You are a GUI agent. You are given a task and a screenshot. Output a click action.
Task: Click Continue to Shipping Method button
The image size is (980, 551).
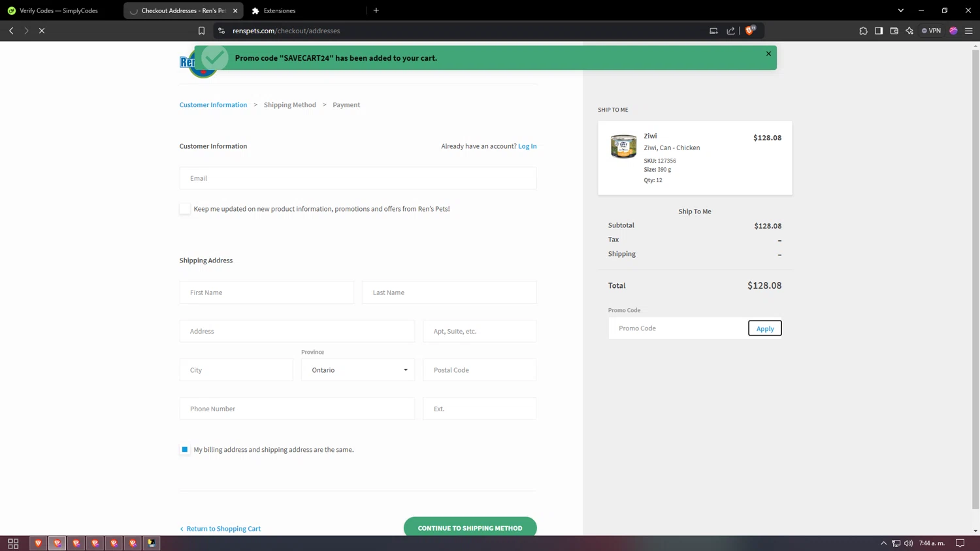(470, 527)
